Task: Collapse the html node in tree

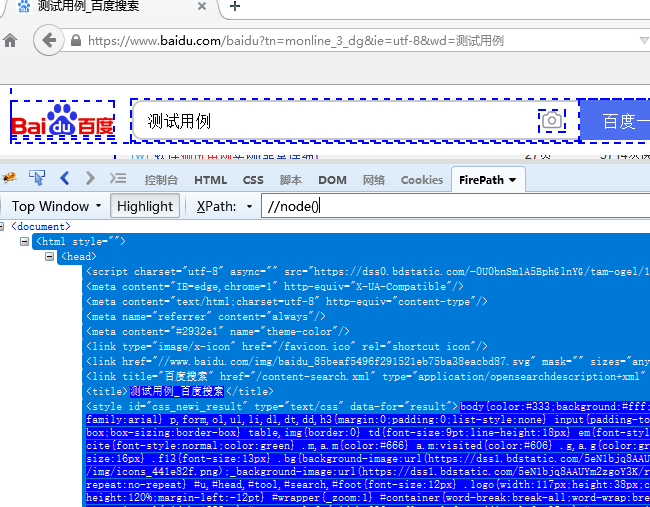Action: pos(24,241)
